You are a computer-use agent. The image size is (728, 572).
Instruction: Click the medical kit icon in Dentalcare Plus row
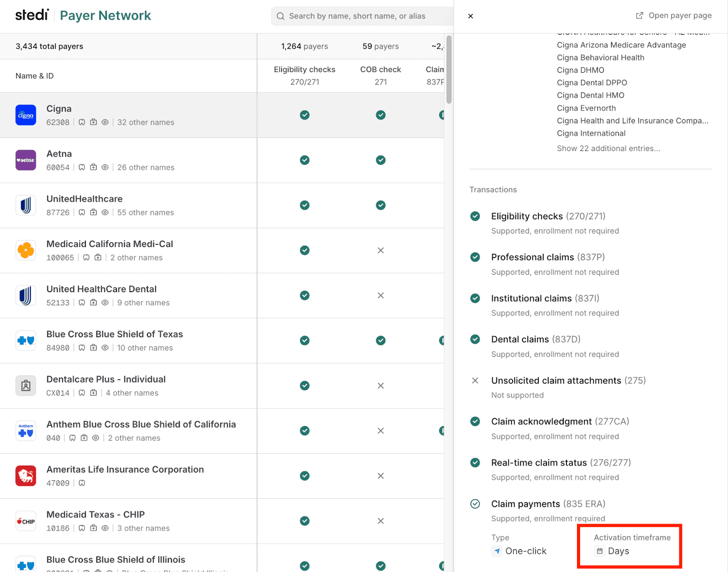[93, 393]
